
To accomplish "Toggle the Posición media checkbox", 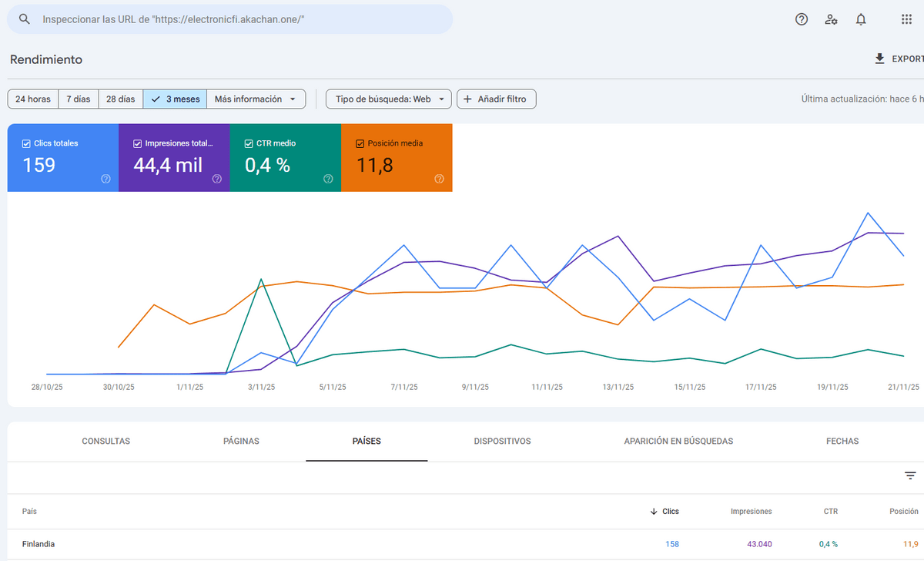I will [360, 143].
